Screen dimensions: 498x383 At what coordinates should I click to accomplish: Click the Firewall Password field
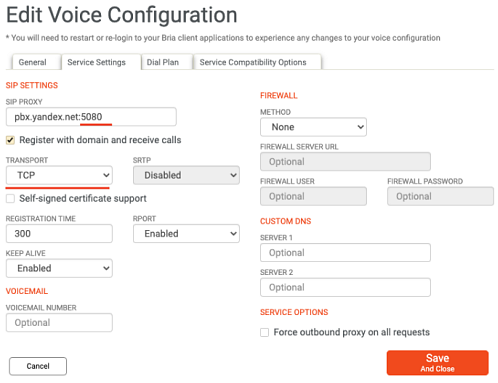(x=440, y=196)
